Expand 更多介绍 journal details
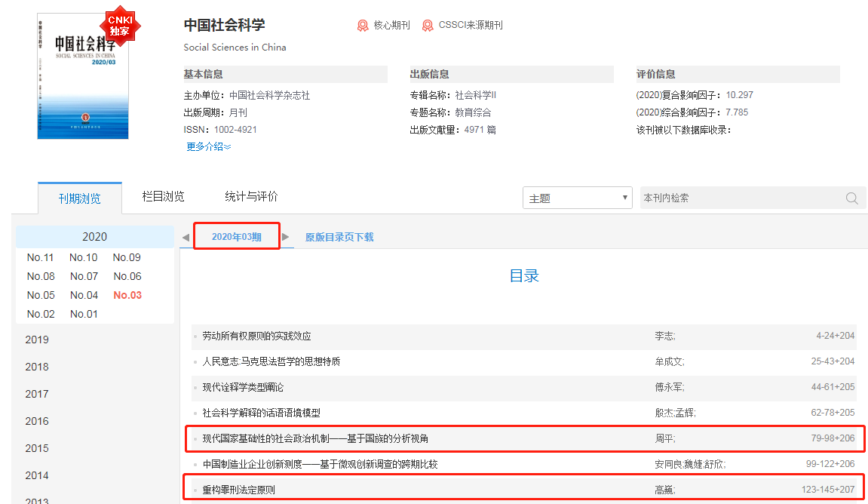The image size is (868, 504). 208,146
